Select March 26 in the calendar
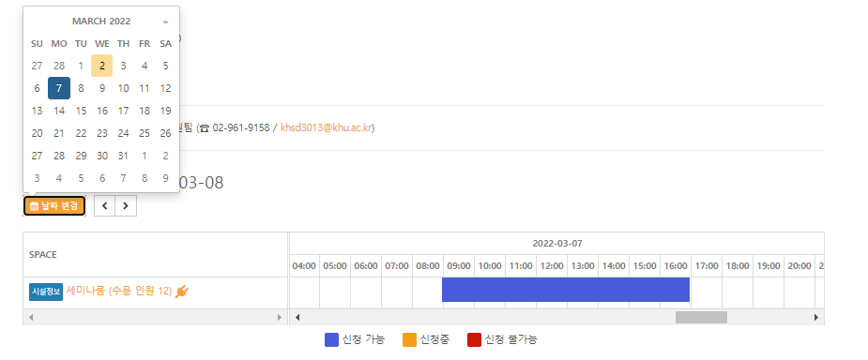Screen dimensions: 868x360 pos(165,133)
